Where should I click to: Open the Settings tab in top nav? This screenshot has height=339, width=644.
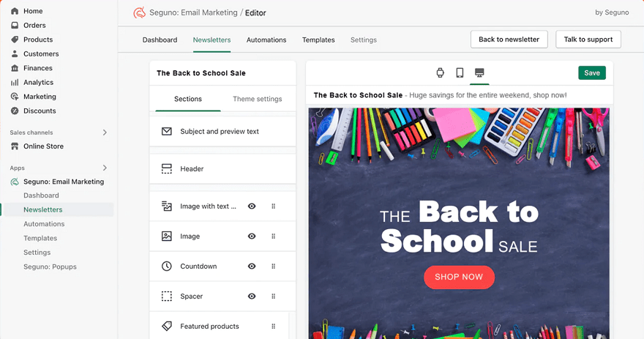click(x=364, y=40)
